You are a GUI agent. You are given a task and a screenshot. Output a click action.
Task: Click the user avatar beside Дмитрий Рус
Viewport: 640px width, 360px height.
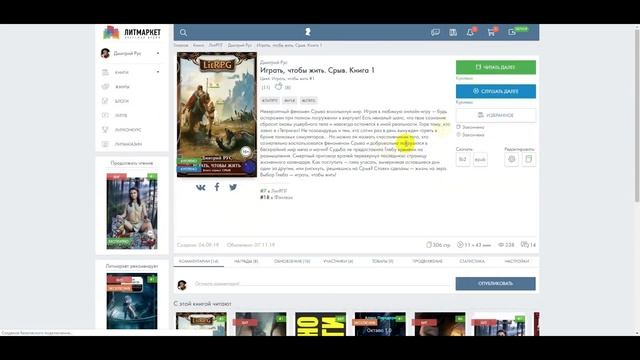pos(105,53)
